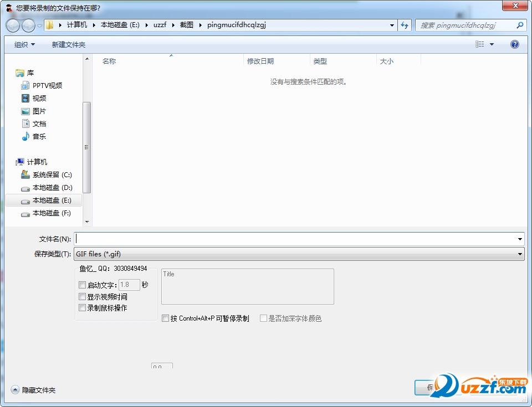Click the change view icon
Screen dimensions: 532x407
point(480,44)
